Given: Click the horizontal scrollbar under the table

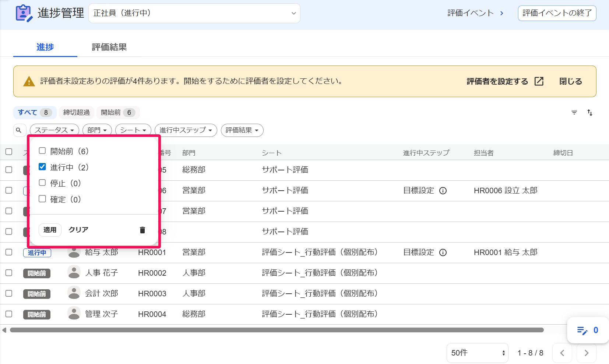Looking at the screenshot, I should click(277, 330).
